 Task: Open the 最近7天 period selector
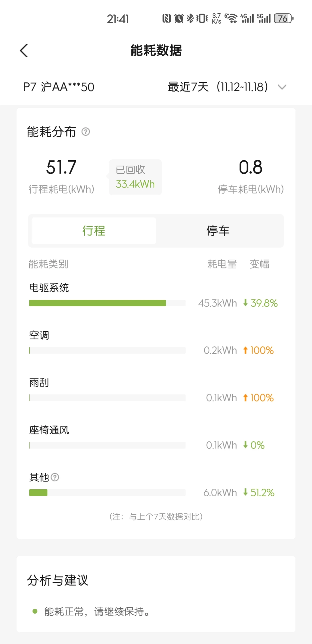point(218,87)
